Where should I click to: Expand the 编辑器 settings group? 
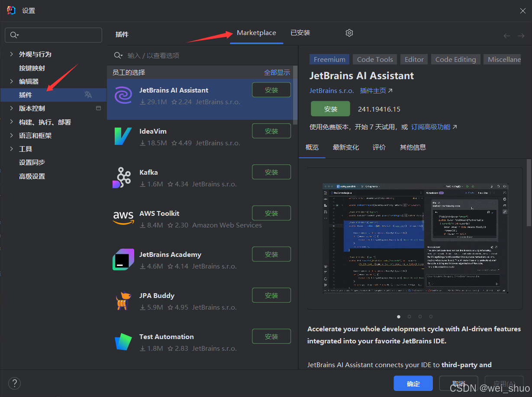click(x=11, y=81)
